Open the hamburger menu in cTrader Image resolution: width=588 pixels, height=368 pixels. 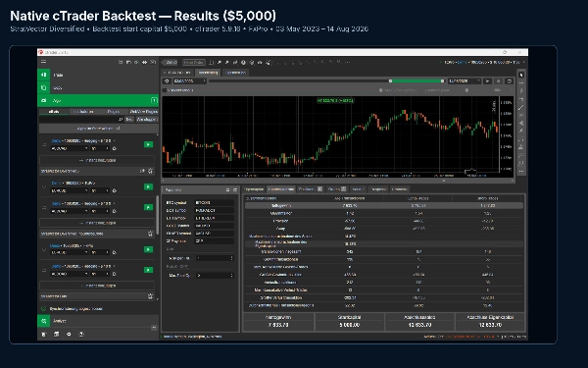pyautogui.click(x=43, y=62)
